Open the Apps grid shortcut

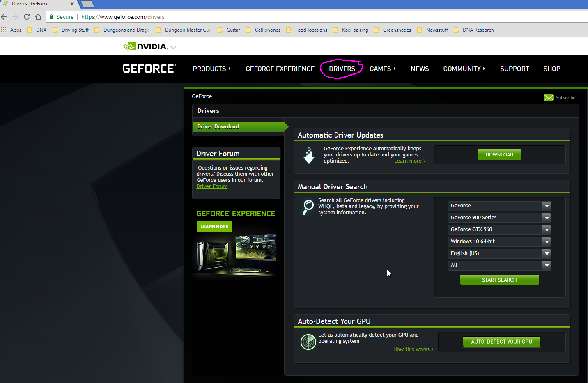pos(11,30)
